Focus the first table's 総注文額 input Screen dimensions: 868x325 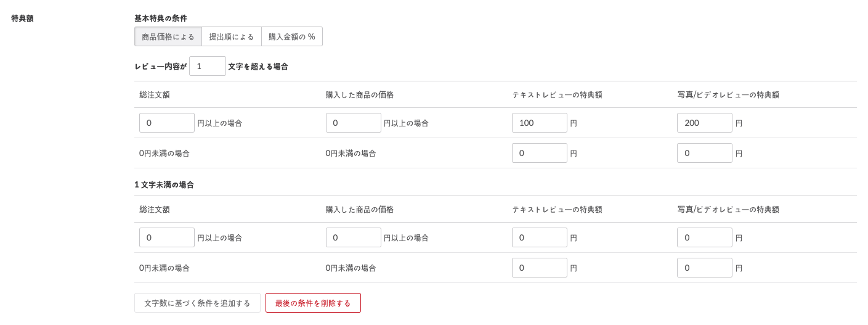point(167,123)
